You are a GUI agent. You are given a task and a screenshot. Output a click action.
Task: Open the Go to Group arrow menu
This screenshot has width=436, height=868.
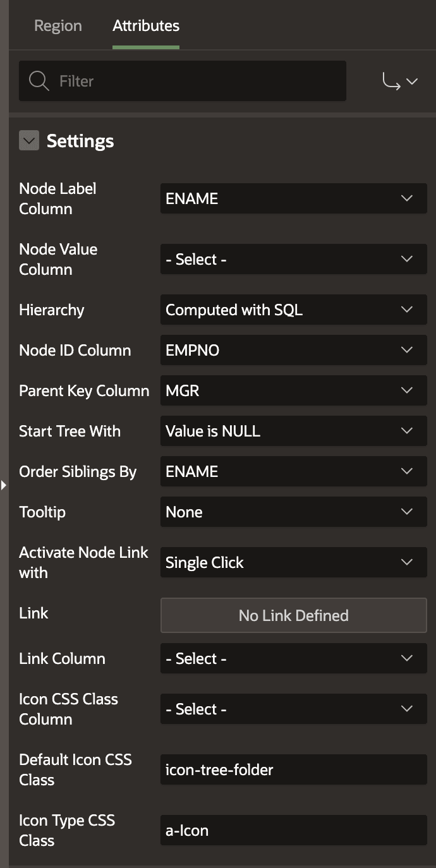tap(400, 81)
